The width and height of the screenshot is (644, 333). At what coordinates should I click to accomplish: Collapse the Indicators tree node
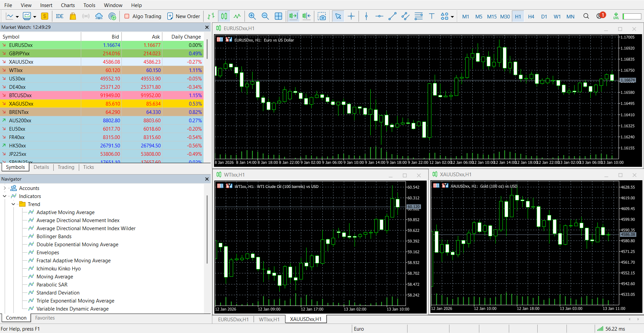pyautogui.click(x=5, y=196)
